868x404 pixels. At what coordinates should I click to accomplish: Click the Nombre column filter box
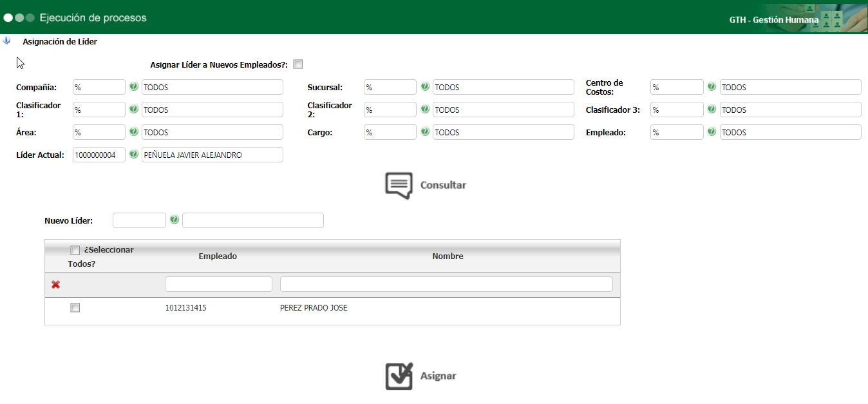(x=446, y=284)
